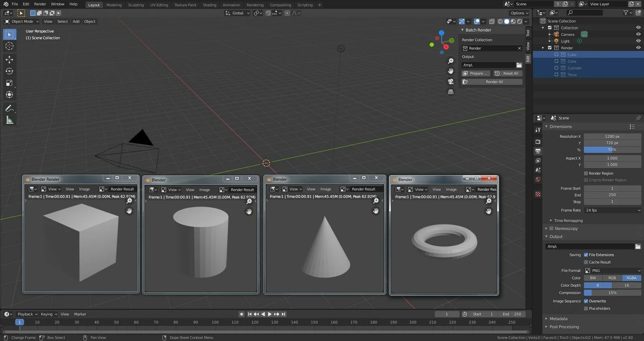Select the Torus item in the outliner
Screen dimensions: 644x341
[572, 75]
